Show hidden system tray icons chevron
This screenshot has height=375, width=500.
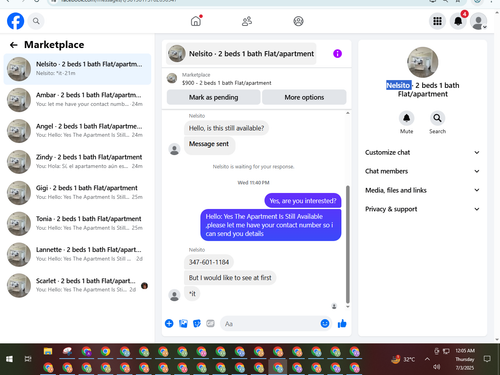(427, 359)
